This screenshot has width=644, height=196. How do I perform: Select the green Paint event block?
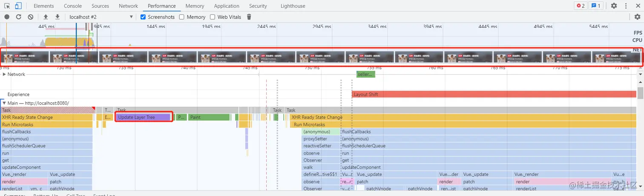(209, 117)
